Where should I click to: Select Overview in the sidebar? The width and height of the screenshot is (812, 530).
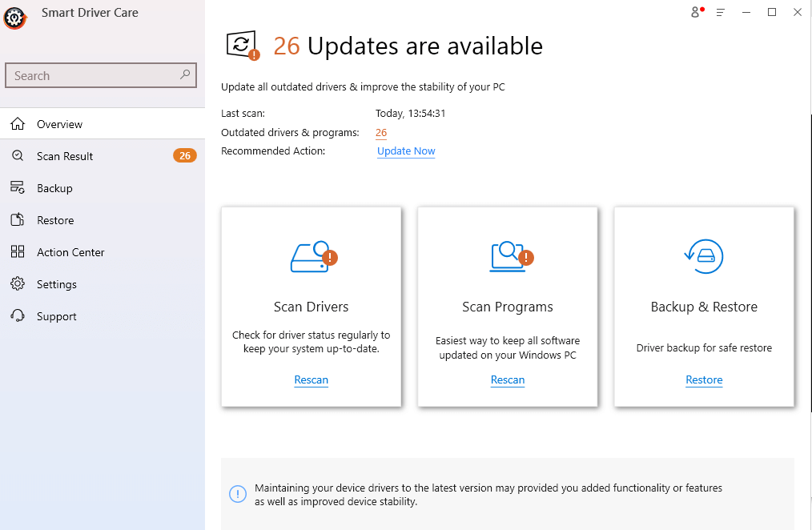click(59, 124)
